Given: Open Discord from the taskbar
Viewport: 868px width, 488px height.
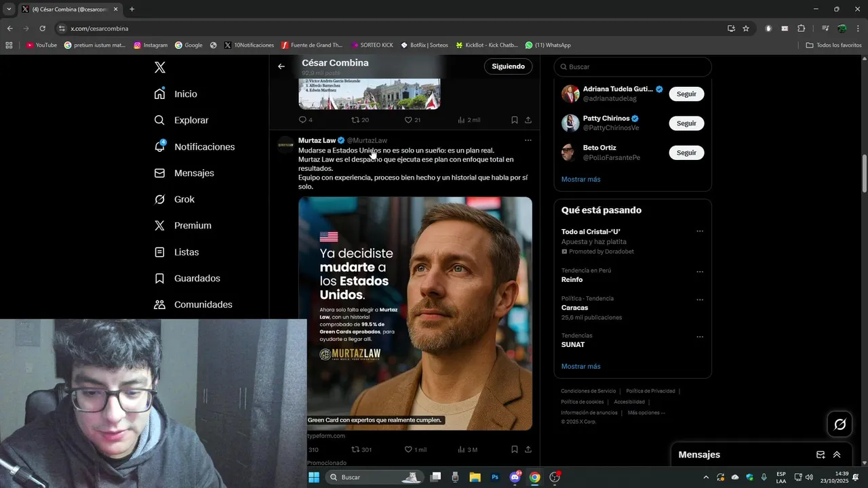Looking at the screenshot, I should (x=515, y=477).
